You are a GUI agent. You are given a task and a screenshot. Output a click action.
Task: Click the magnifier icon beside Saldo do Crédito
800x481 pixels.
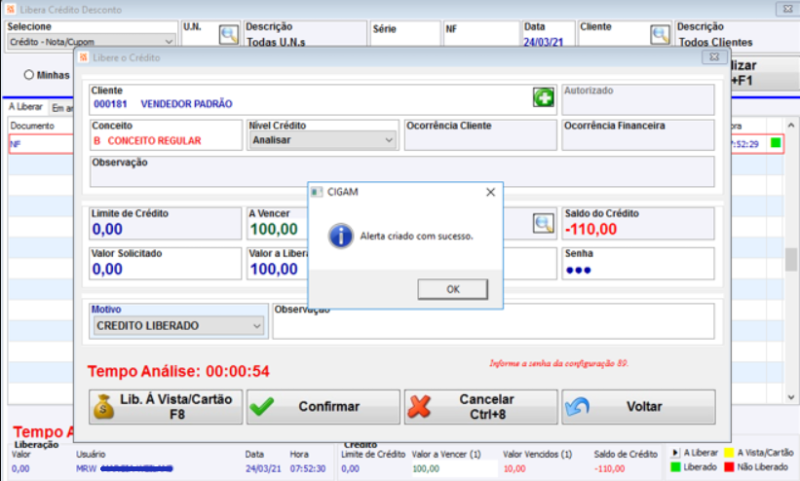coord(543,223)
